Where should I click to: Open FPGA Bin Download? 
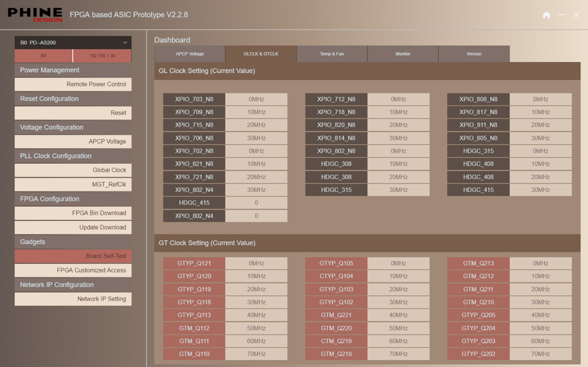(73, 213)
